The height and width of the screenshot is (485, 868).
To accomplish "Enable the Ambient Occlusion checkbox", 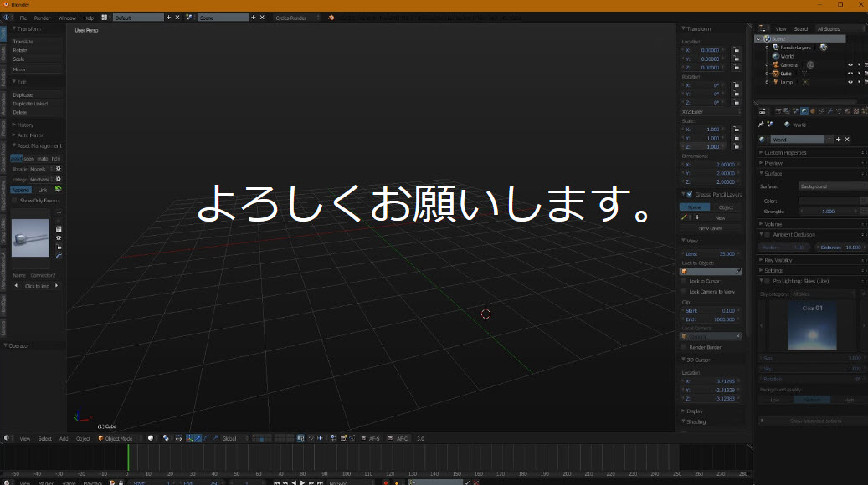I will [768, 234].
